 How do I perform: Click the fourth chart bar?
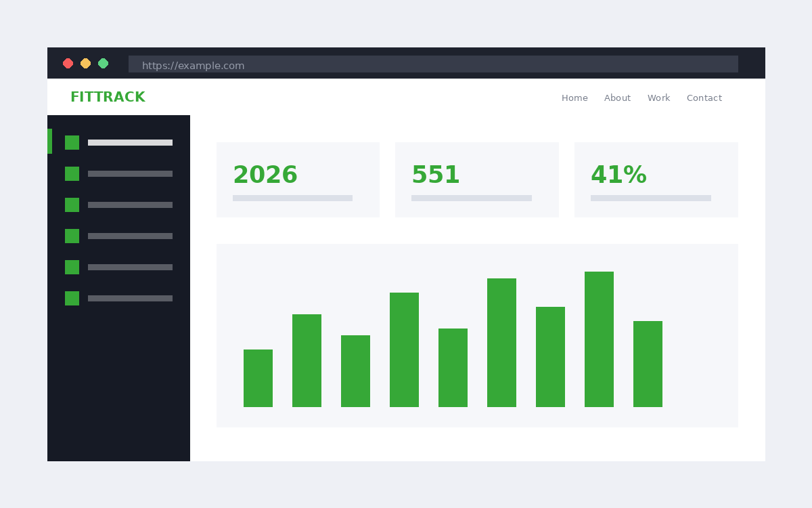[404, 350]
